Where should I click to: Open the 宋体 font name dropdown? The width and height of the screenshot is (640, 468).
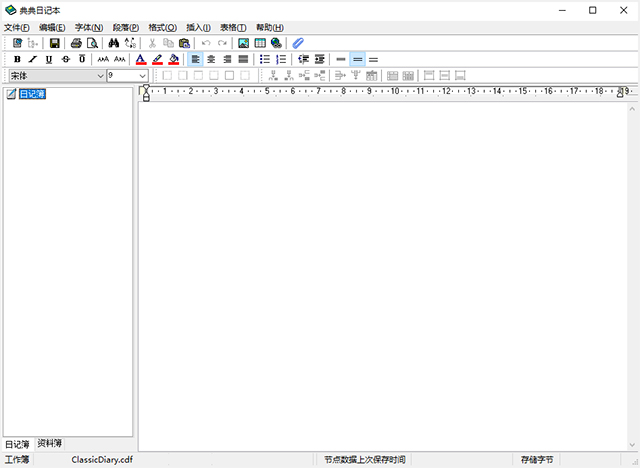click(100, 75)
